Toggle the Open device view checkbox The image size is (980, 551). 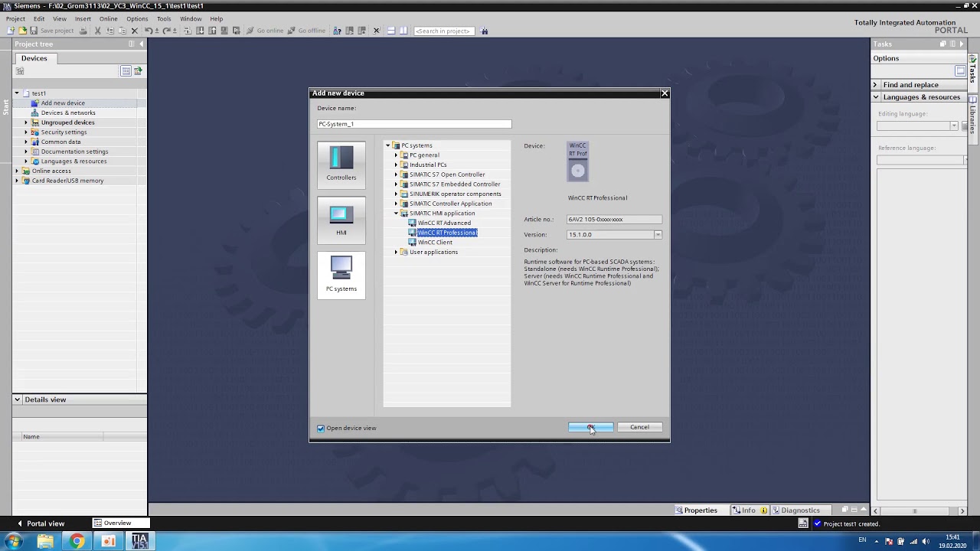point(321,429)
